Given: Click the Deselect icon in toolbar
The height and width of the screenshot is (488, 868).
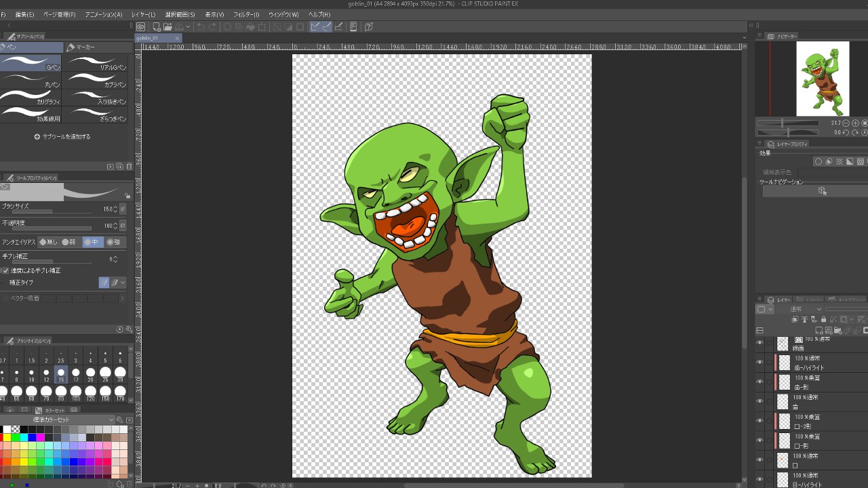Looking at the screenshot, I should tap(277, 26).
